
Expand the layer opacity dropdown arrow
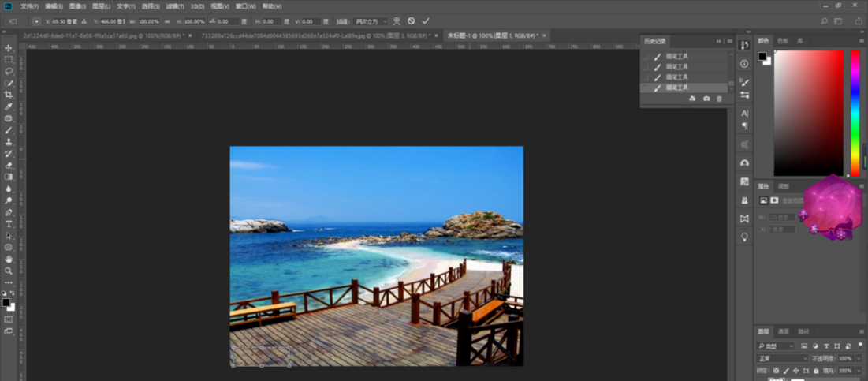pyautogui.click(x=858, y=358)
